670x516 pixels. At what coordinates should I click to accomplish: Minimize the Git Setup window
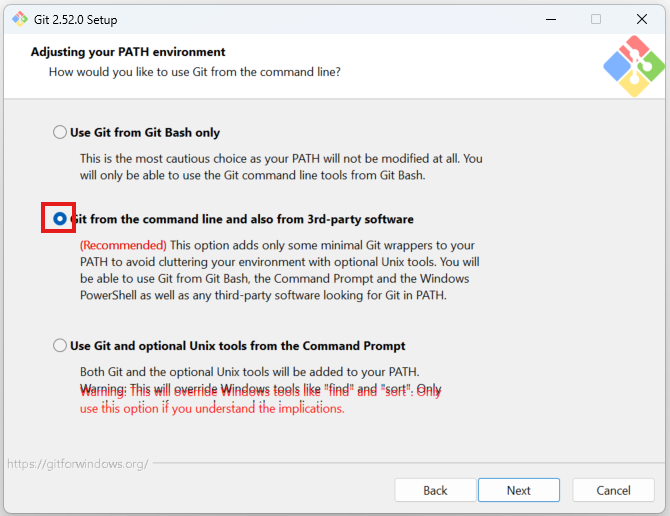click(550, 19)
